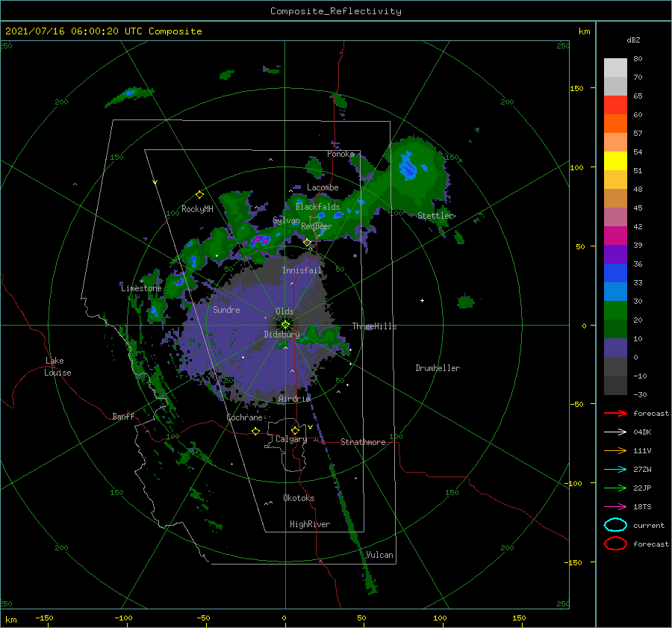Pick the magenta 42 dBZ color swatch

[x=615, y=236]
